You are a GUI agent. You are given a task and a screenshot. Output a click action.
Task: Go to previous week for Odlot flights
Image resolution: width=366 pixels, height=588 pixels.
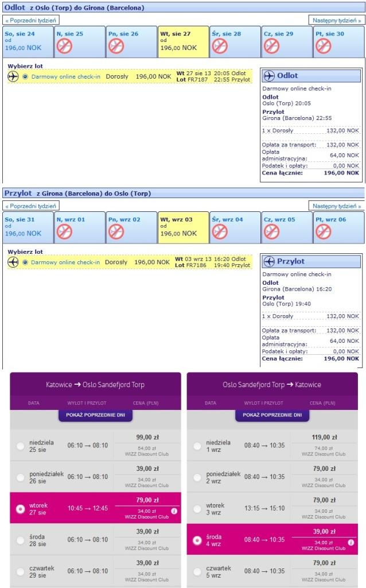click(31, 20)
